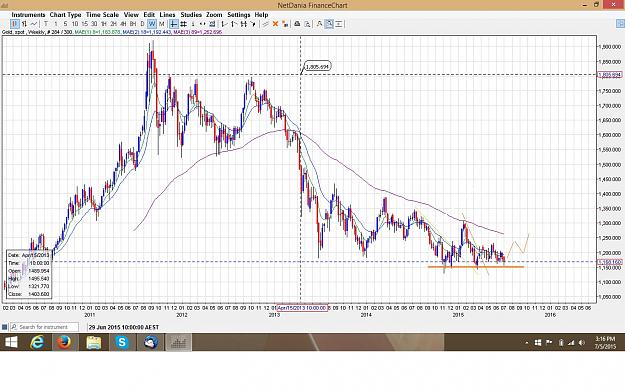Click the volume icon in system tray
This screenshot has height=392, width=625.
coord(582,343)
